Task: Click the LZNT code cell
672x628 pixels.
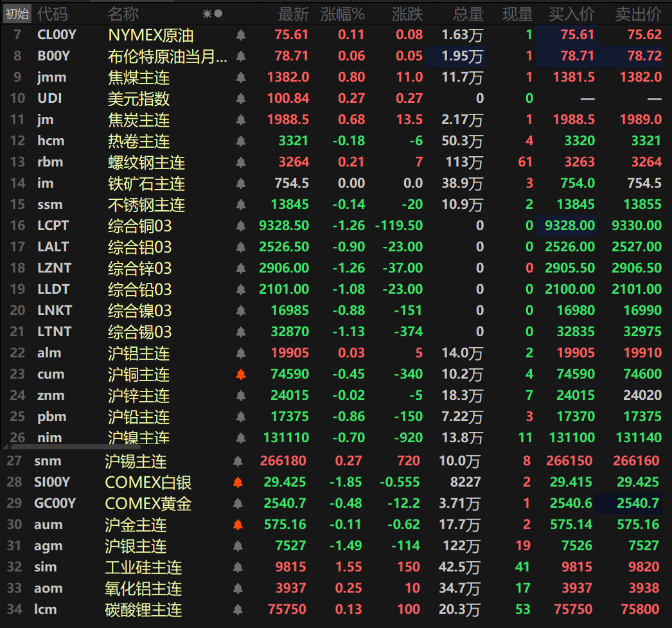Action: 54,268
